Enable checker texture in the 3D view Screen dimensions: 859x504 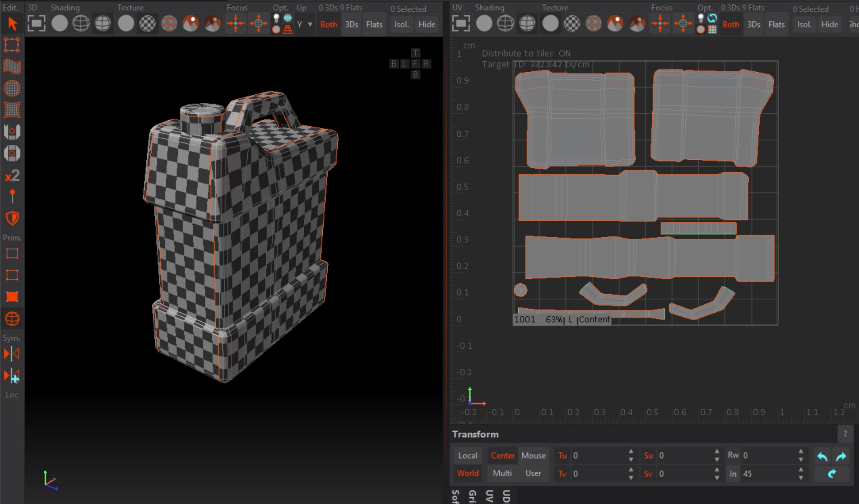pos(147,23)
